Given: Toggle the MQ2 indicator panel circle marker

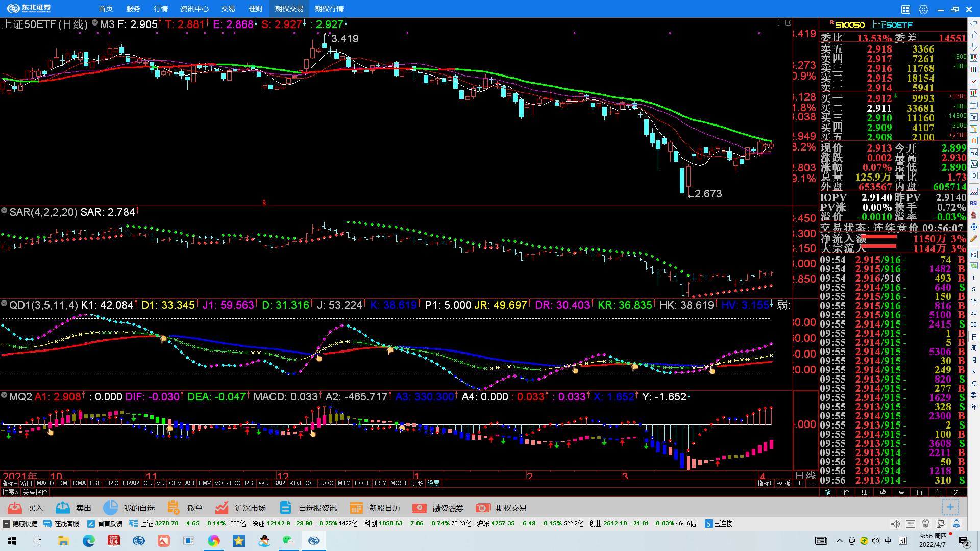Looking at the screenshot, I should click(4, 395).
